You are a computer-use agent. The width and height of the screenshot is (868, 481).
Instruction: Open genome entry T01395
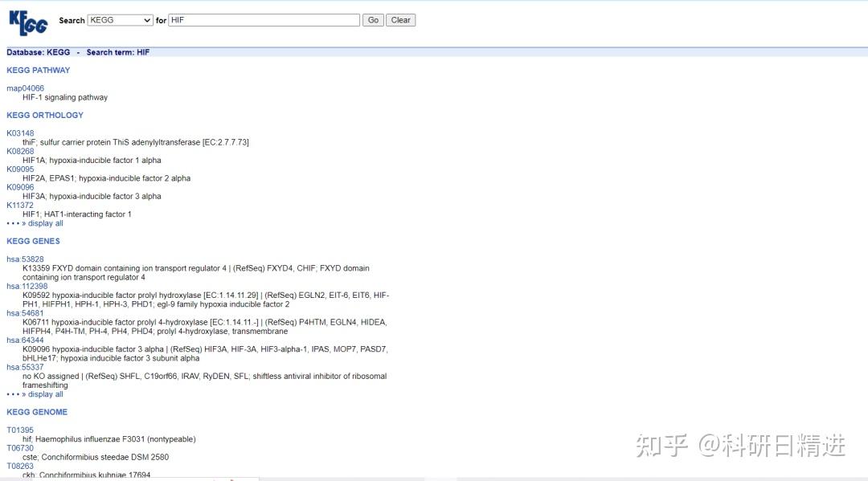coord(20,430)
